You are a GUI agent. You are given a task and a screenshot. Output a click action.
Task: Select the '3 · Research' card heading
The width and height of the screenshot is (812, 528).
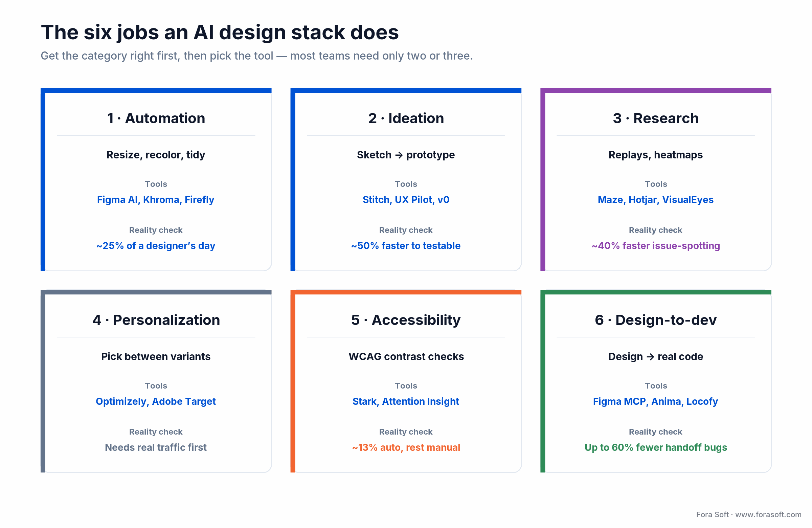pos(656,118)
